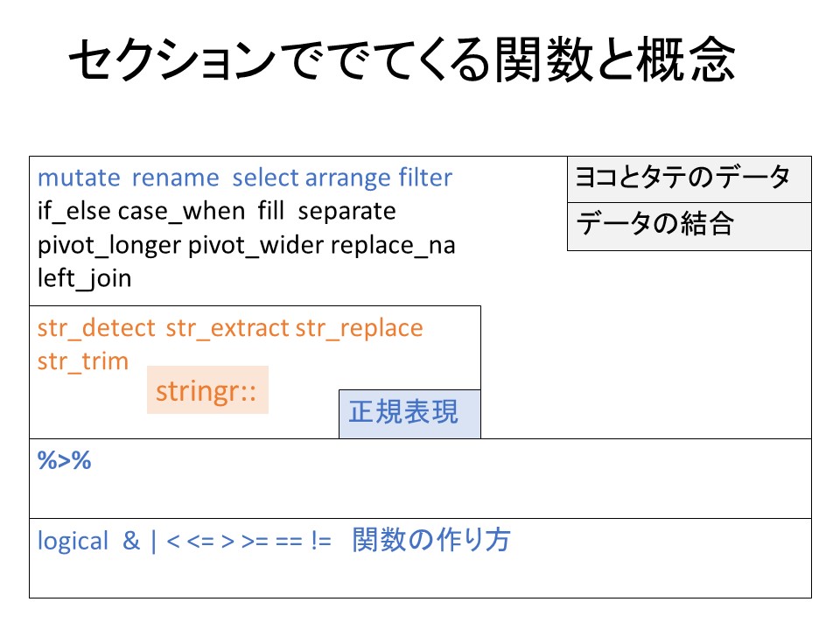This screenshot has height=630, width=840.
Task: Select the 関数の作り方 text
Action: tap(431, 542)
